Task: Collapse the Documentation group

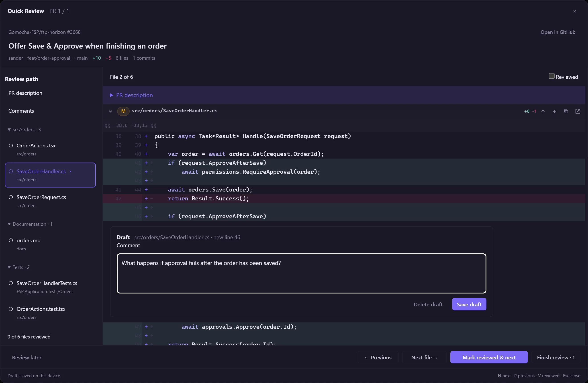Action: 9,224
